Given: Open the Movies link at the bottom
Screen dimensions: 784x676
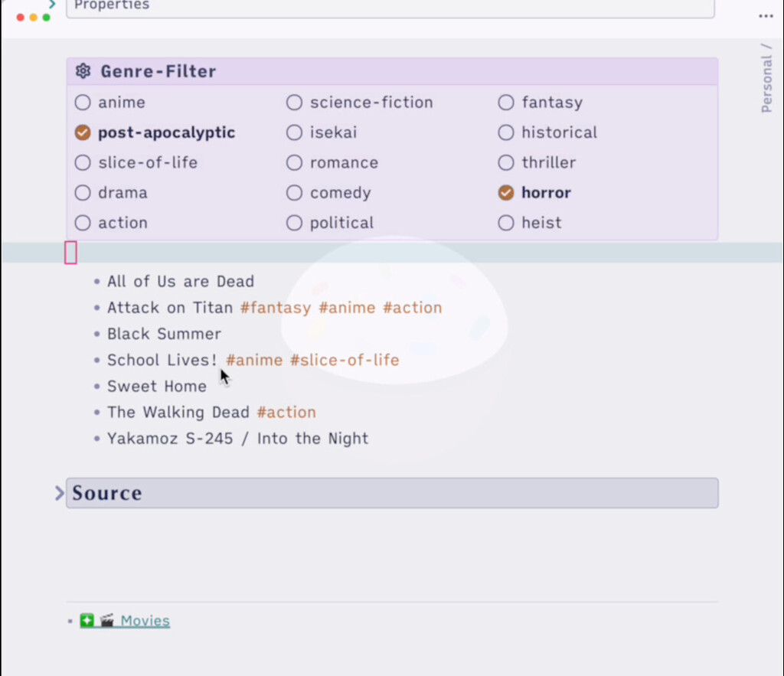Looking at the screenshot, I should (x=145, y=620).
